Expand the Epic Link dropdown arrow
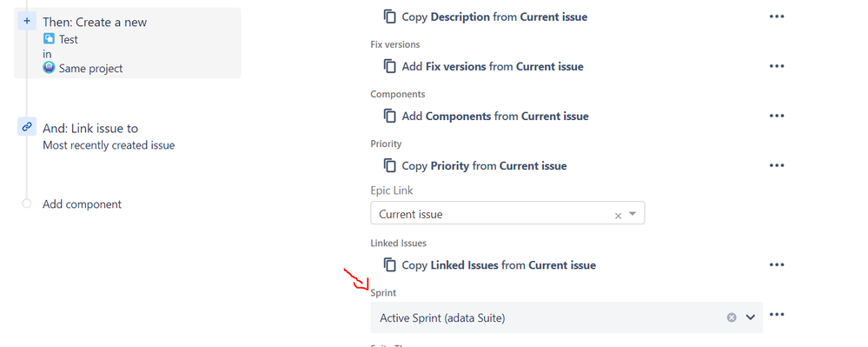 tap(633, 213)
